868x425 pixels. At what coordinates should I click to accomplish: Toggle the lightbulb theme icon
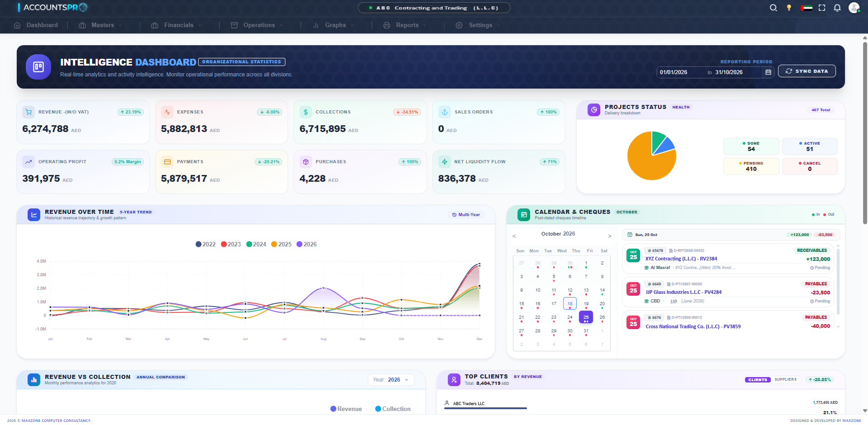click(789, 8)
